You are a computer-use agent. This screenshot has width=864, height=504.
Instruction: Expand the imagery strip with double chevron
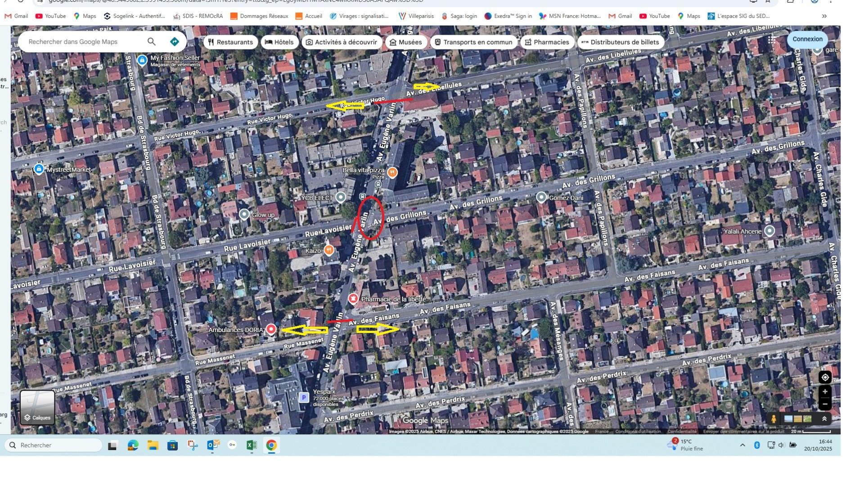(824, 419)
